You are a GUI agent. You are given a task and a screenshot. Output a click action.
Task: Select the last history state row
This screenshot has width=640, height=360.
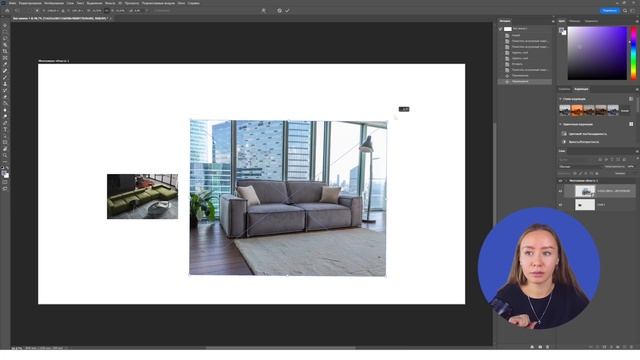(x=524, y=81)
